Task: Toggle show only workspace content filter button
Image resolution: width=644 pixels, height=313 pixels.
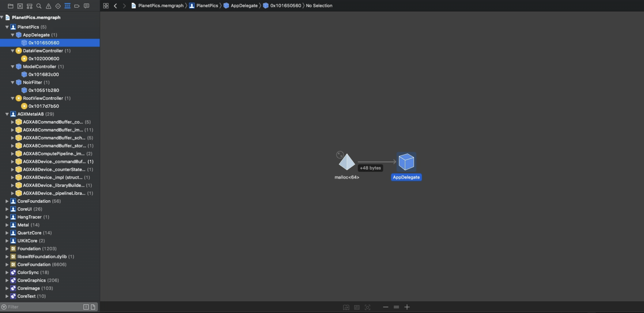Action: pyautogui.click(x=93, y=307)
